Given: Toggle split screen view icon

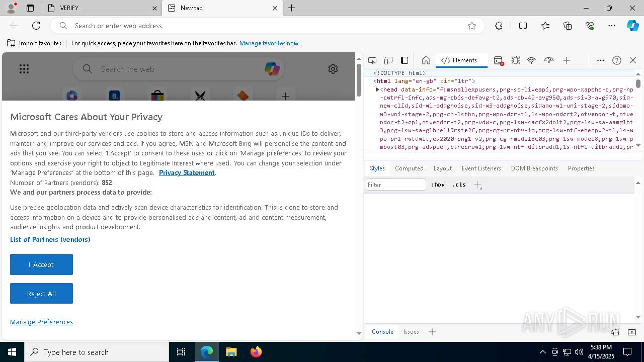Looking at the screenshot, I should (523, 26).
